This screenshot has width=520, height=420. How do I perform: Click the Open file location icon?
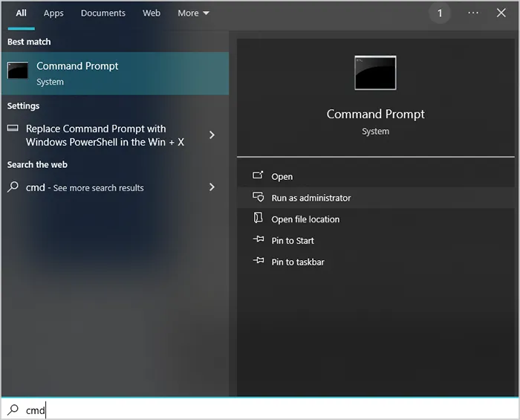pyautogui.click(x=258, y=218)
